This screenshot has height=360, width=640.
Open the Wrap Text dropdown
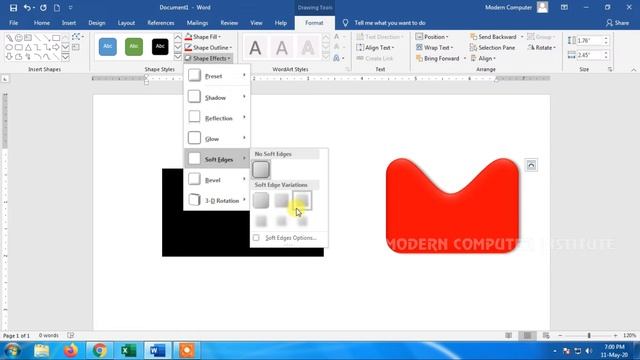click(434, 47)
